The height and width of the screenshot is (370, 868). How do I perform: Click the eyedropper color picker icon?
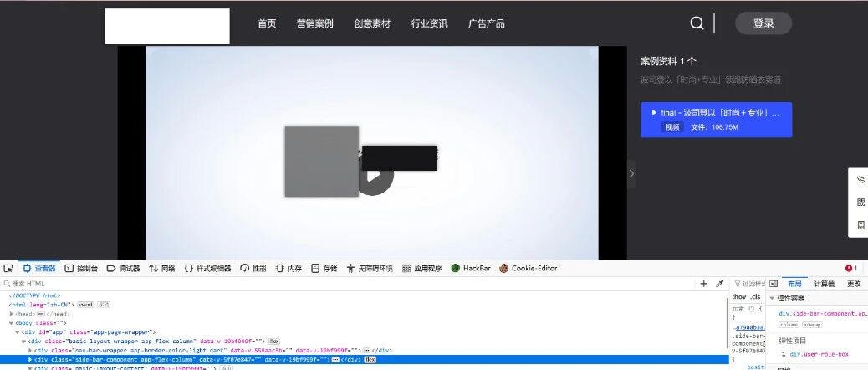tap(720, 284)
